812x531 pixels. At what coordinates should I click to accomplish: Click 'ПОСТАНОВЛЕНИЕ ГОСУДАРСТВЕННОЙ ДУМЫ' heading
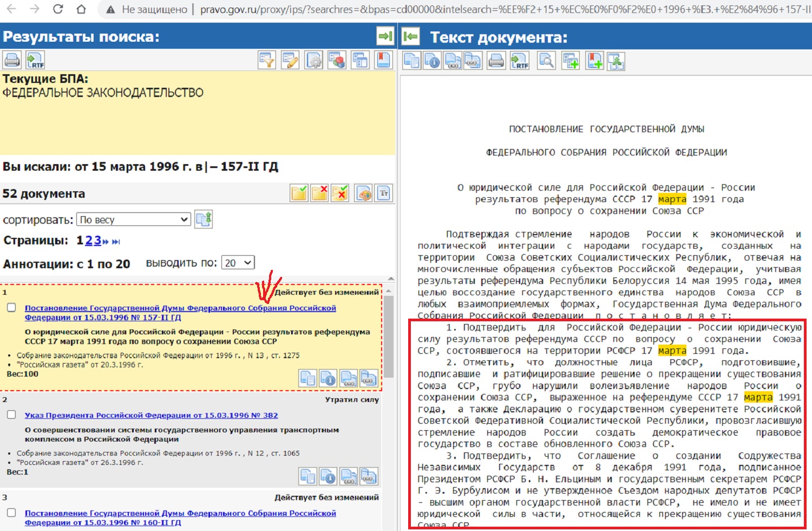point(606,129)
